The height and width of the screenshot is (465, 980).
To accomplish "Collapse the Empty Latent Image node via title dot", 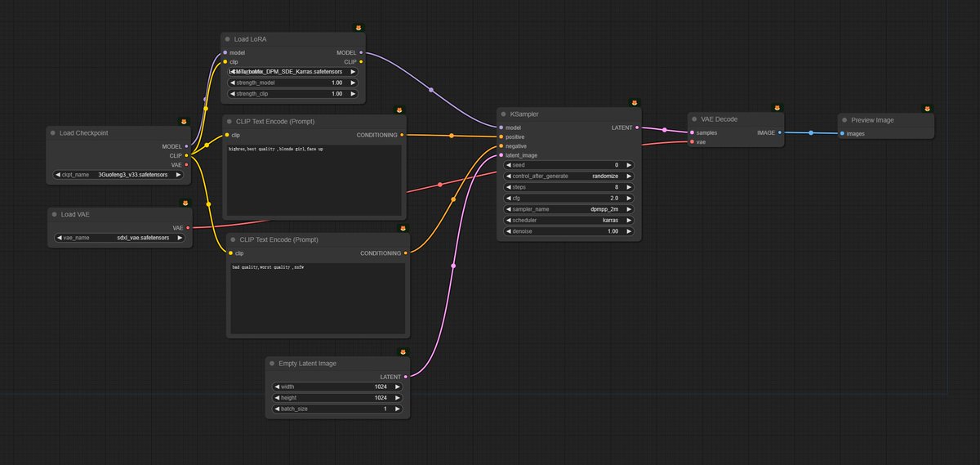I will click(x=272, y=363).
